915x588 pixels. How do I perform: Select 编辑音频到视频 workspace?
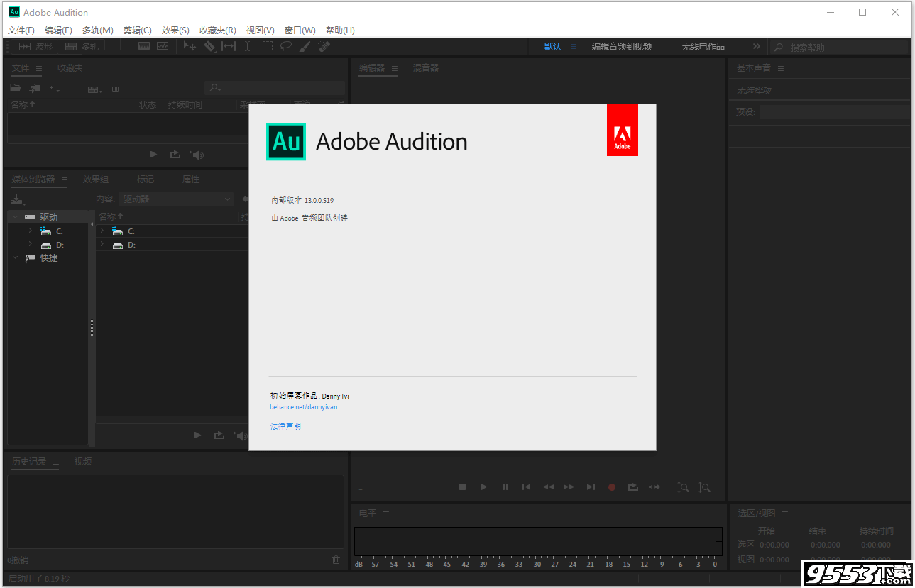[x=622, y=46]
